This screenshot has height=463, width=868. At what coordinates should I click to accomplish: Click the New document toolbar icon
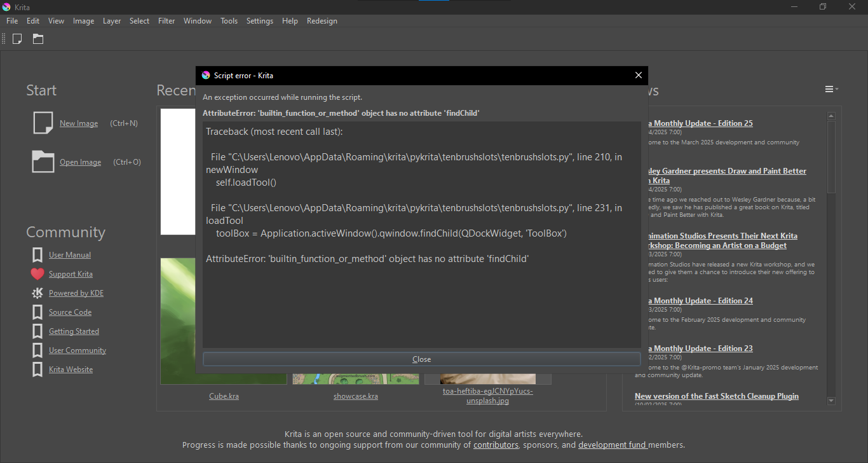[x=17, y=39]
